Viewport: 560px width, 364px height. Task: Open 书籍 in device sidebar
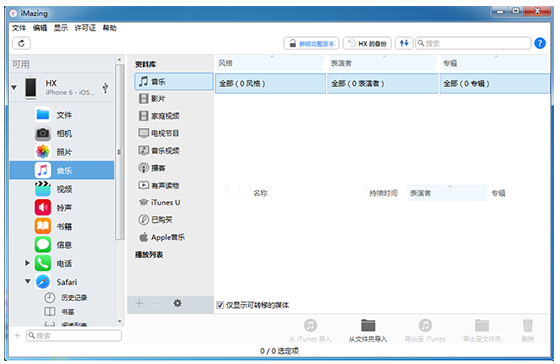[x=62, y=226]
